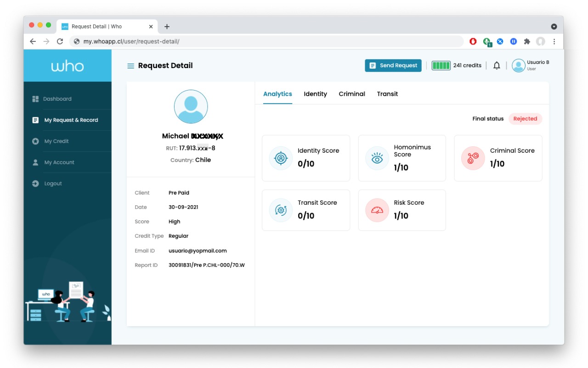This screenshot has height=368, width=588.
Task: Click the RUT number 17.913.xxx-8
Action: (197, 148)
